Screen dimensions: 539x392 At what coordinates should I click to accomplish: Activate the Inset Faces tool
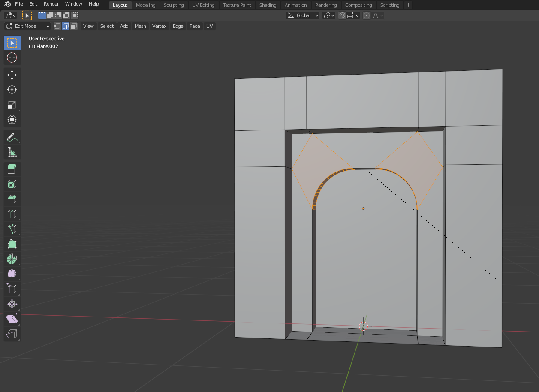coord(12,184)
